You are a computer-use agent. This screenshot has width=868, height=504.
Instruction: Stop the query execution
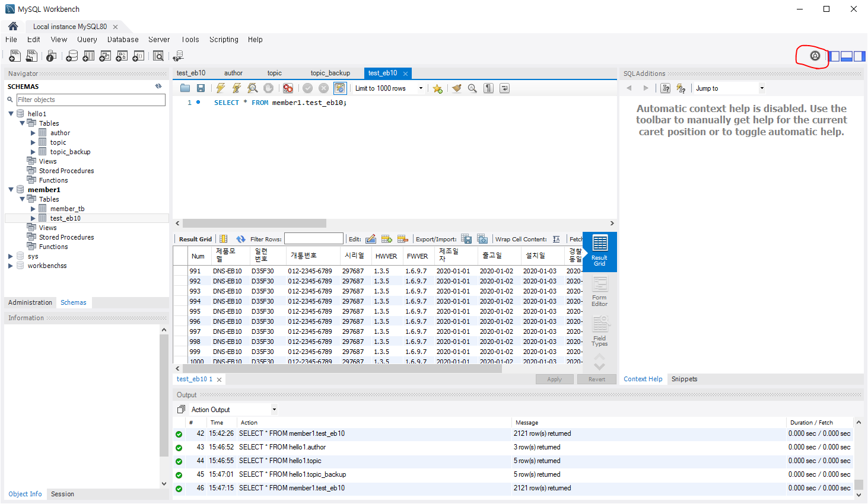[x=269, y=88]
